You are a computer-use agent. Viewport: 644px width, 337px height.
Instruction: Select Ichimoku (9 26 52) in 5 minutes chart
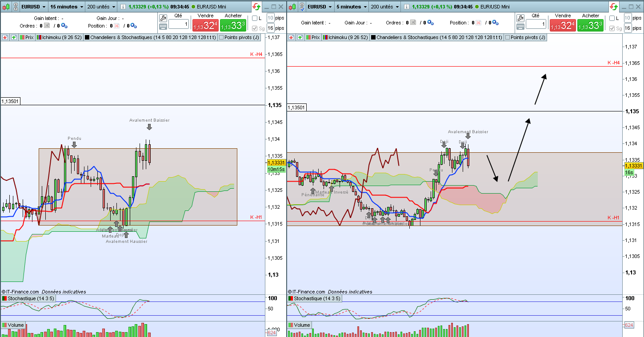point(346,38)
